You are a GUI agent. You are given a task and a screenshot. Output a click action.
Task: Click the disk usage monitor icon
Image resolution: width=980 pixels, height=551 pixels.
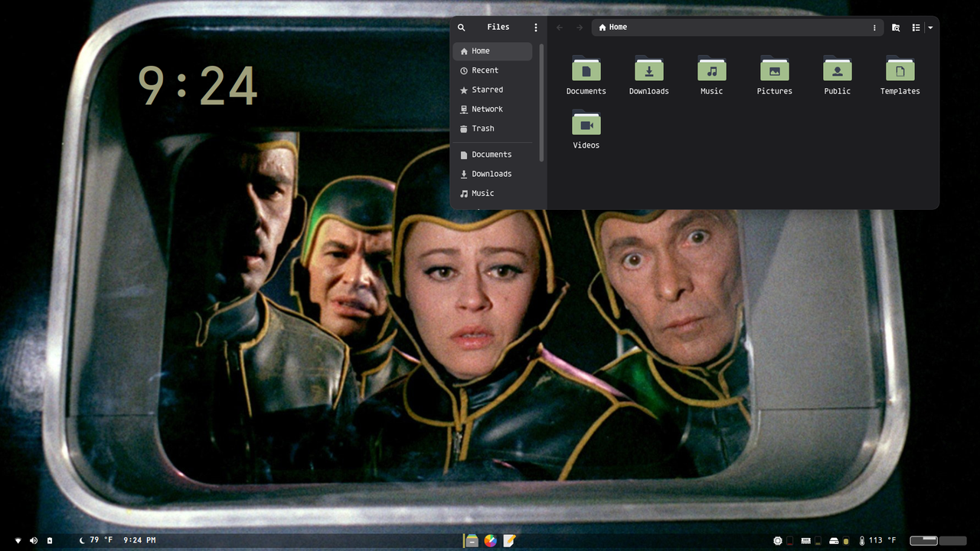pos(834,540)
